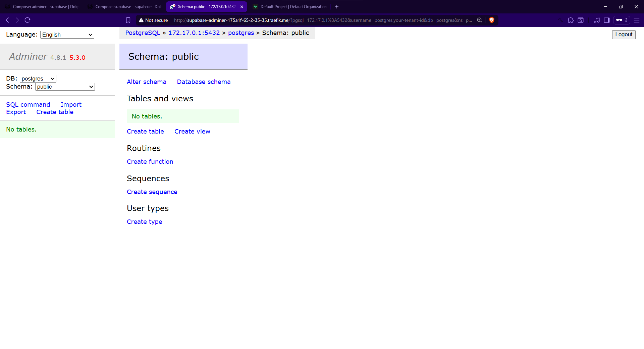
Task: Switch to Compose: supabase - supabase tab
Action: [124, 7]
